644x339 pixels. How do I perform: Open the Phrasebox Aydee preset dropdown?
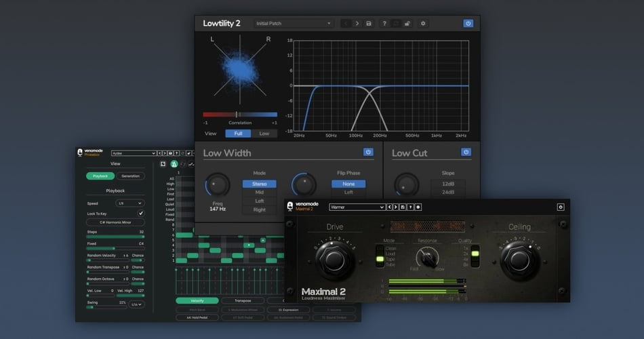tap(134, 153)
